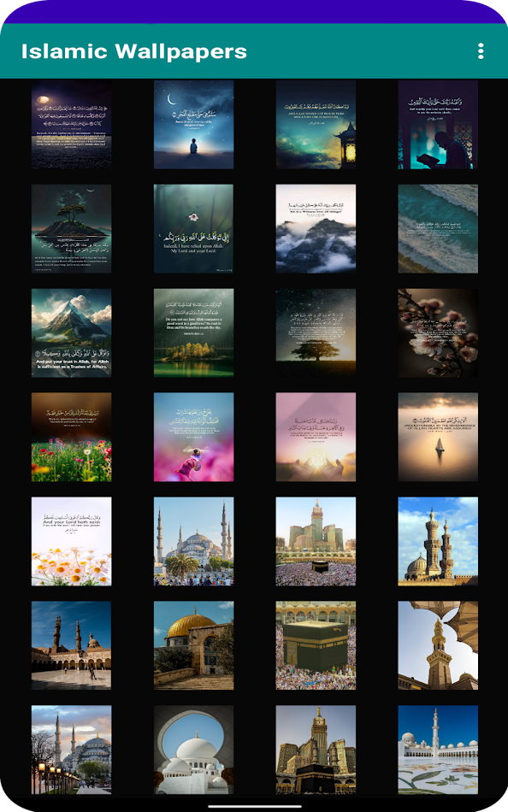This screenshot has height=812, width=508.
Task: Select the flower bud green verse wallpaper
Action: pos(194,229)
